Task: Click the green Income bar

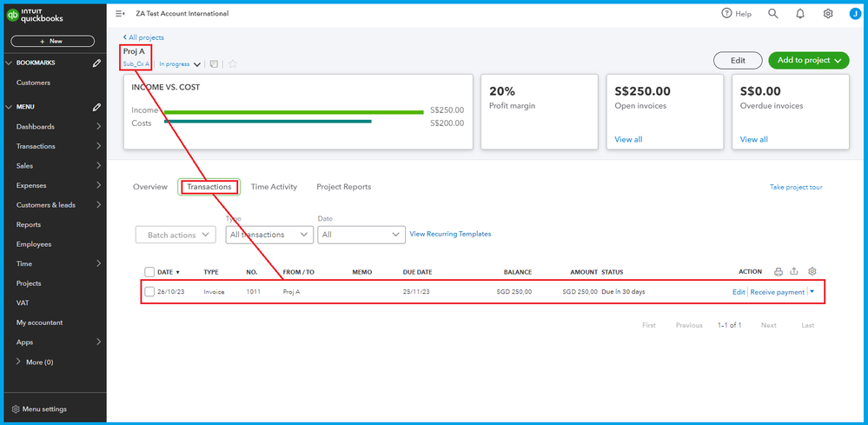Action: click(294, 112)
